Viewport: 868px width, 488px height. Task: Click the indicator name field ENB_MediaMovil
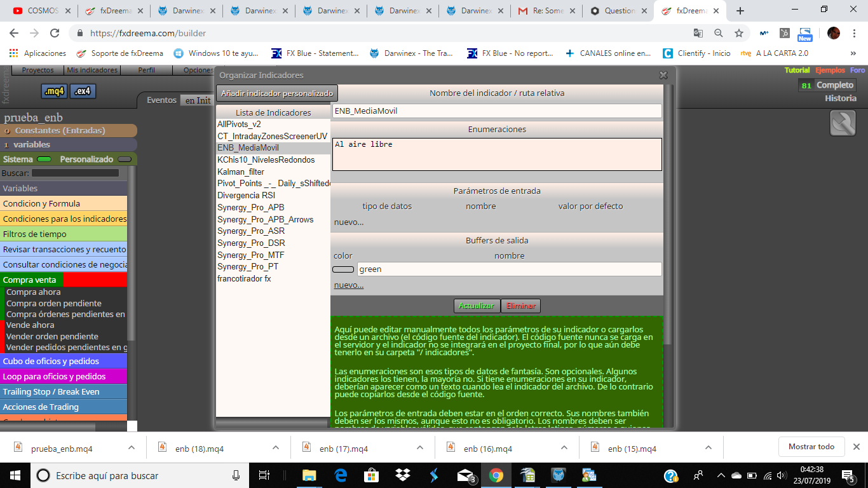[497, 111]
